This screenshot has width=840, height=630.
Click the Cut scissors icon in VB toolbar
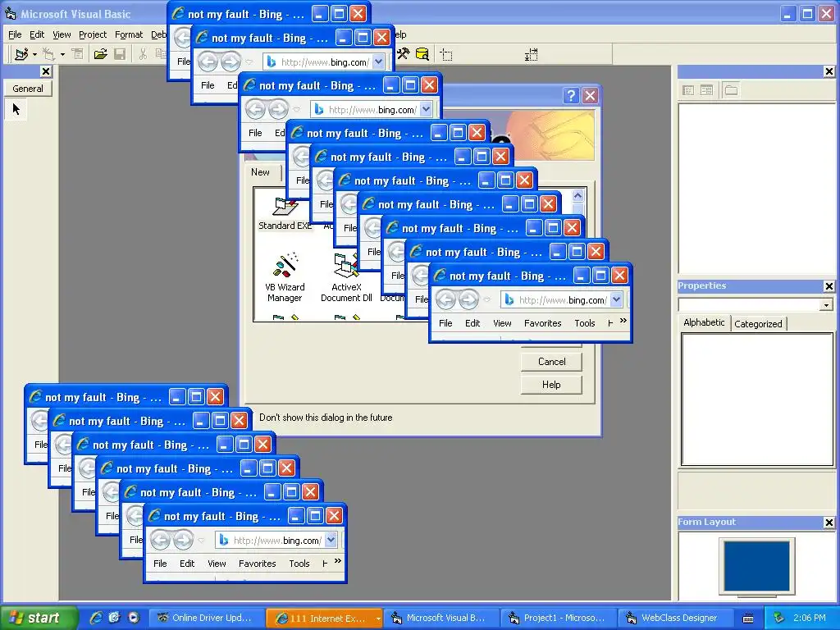[x=143, y=54]
